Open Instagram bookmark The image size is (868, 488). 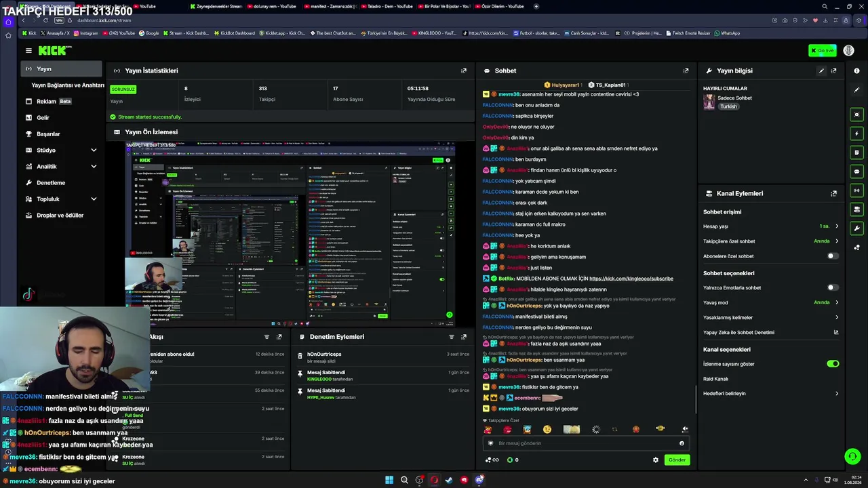85,33
